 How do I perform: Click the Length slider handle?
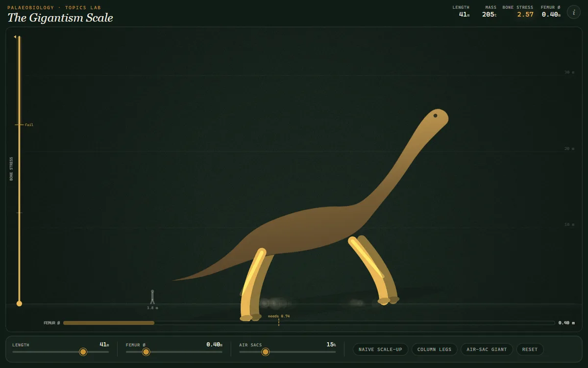pyautogui.click(x=83, y=352)
